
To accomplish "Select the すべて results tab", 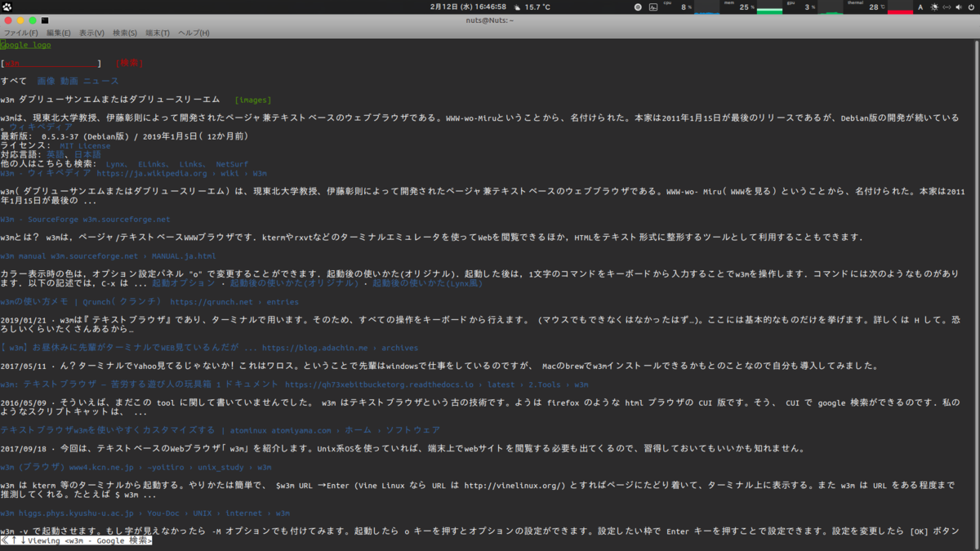I will click(13, 81).
